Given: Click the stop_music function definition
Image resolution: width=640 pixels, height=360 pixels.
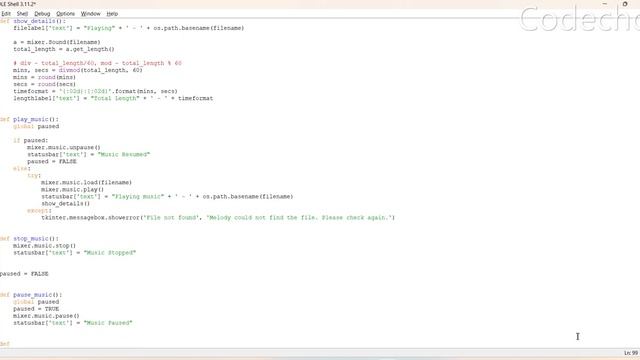Looking at the screenshot, I should coord(29,238).
